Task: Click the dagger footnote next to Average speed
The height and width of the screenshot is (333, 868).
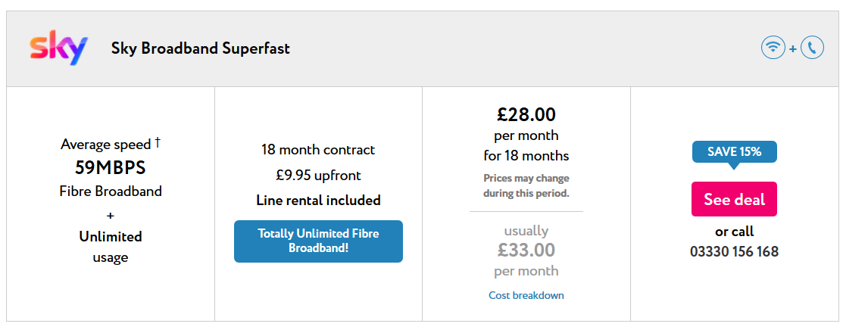Action: (x=158, y=143)
